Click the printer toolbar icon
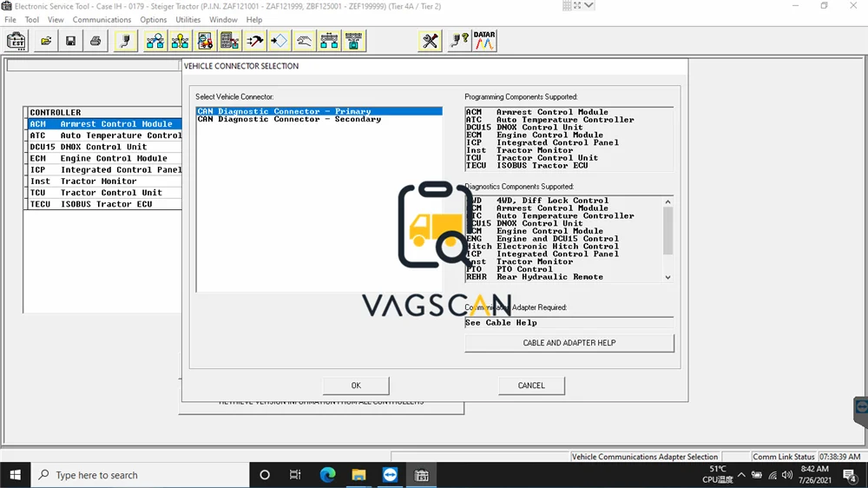868x488 pixels. pos(95,41)
